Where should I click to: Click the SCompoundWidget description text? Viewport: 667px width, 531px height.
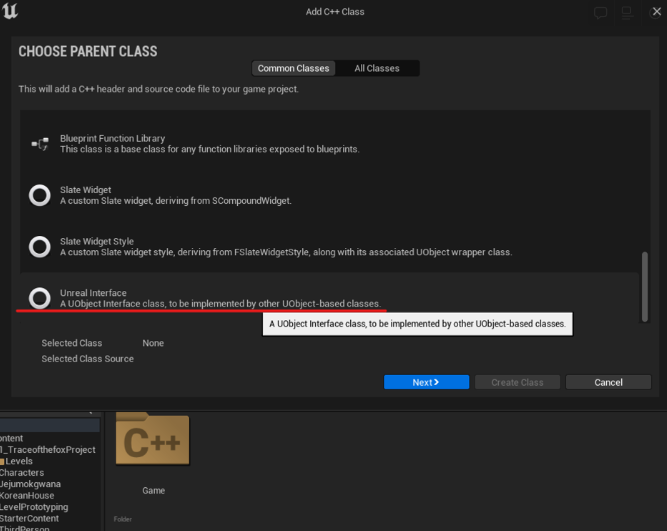coord(176,201)
